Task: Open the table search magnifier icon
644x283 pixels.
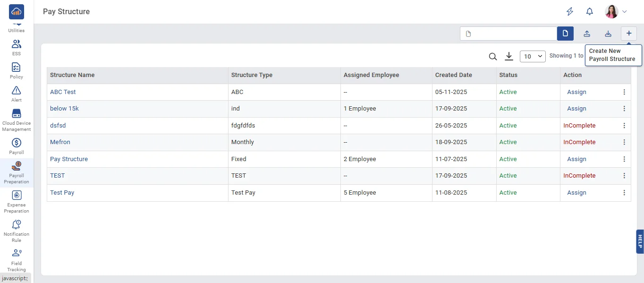Action: click(493, 57)
